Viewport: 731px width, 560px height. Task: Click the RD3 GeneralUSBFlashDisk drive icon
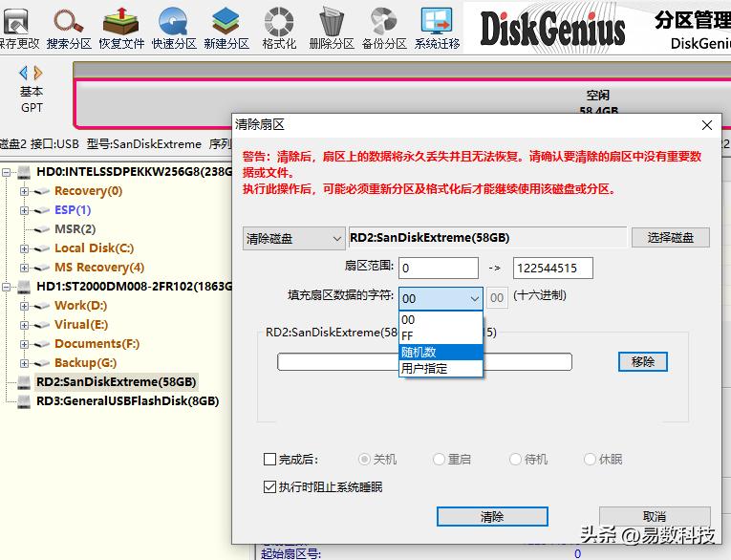pyautogui.click(x=24, y=401)
